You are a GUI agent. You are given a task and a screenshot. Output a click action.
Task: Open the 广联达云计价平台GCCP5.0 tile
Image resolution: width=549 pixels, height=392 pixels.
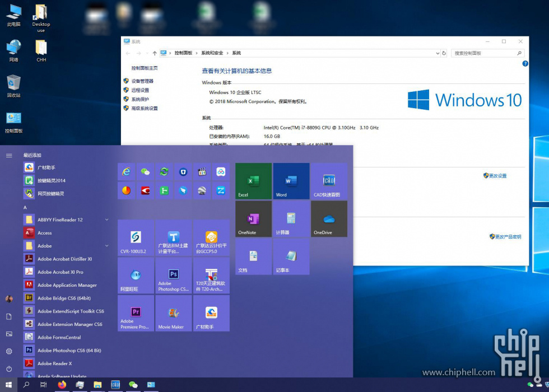tap(212, 237)
